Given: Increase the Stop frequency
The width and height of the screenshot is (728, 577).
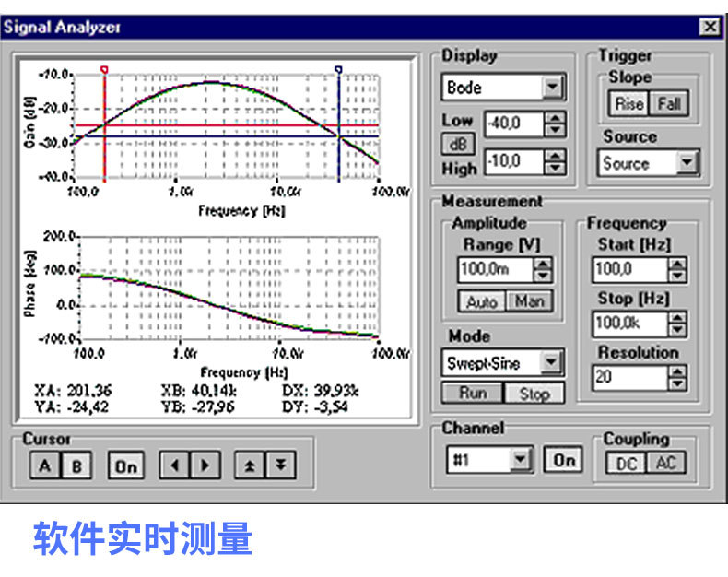Looking at the screenshot, I should (x=677, y=318).
